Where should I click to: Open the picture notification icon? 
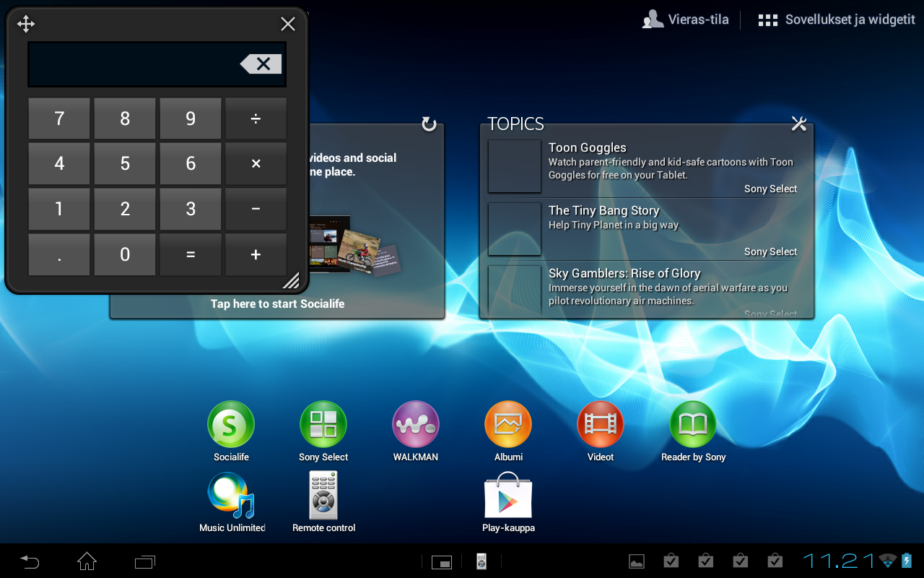click(x=637, y=561)
